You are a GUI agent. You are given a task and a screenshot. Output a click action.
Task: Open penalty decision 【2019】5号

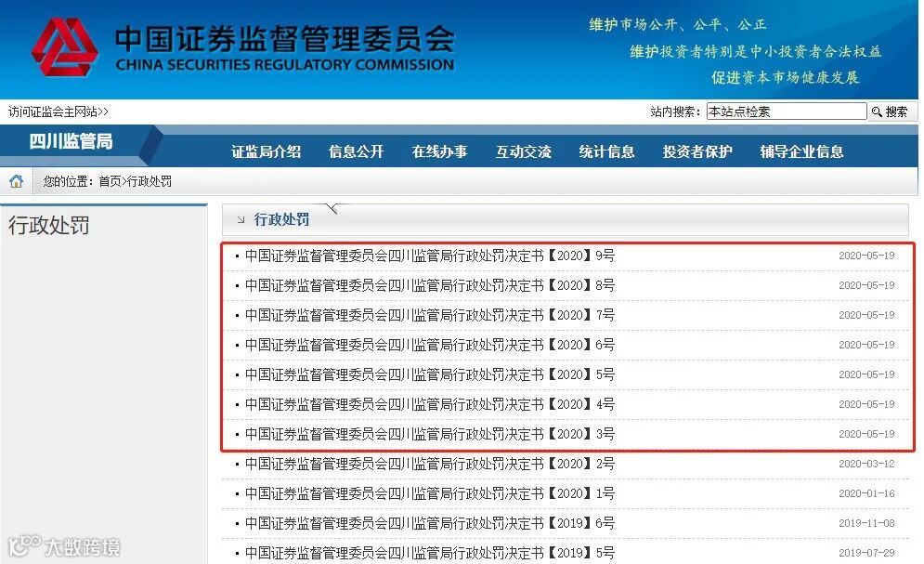pyautogui.click(x=430, y=554)
